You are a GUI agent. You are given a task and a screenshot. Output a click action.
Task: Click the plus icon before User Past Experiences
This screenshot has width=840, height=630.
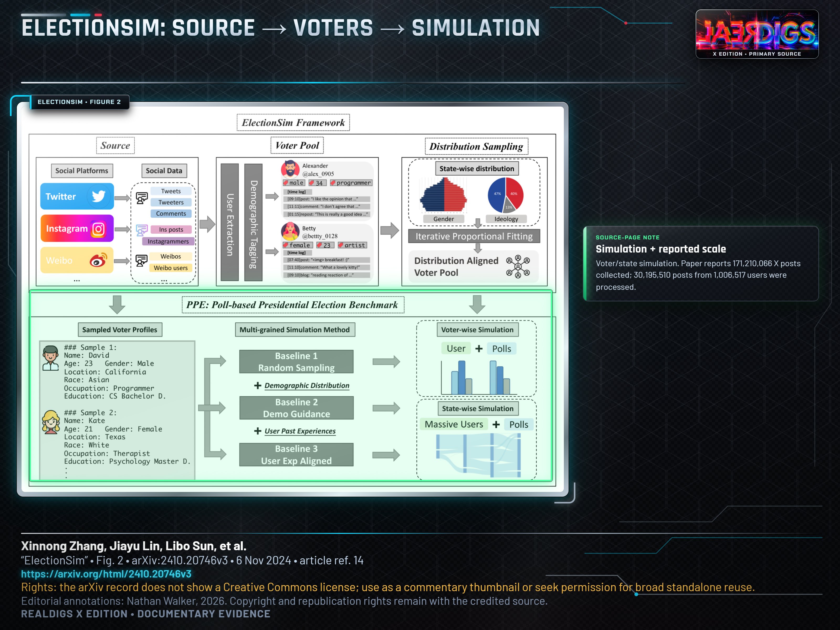tap(258, 431)
